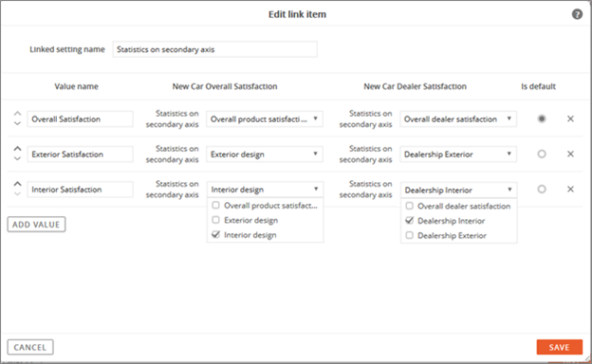Move Interior Satisfaction row up
Image resolution: width=592 pixels, height=364 pixels.
pyautogui.click(x=17, y=184)
